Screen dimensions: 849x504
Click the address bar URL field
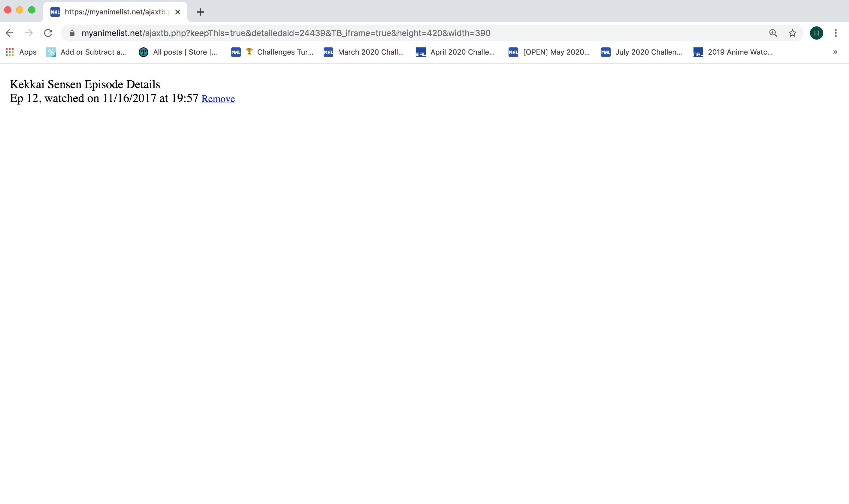(286, 33)
